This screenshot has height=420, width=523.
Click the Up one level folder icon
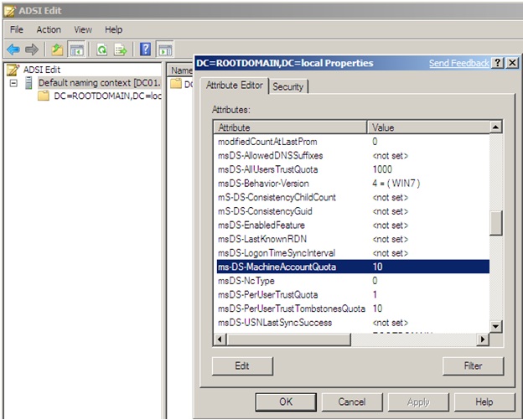click(57, 49)
